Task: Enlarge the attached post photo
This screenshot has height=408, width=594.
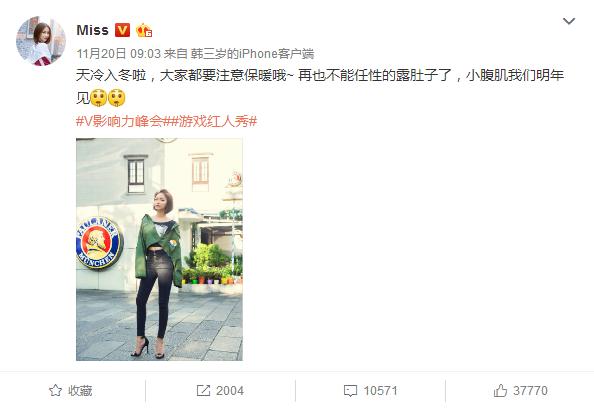Action: 159,249
